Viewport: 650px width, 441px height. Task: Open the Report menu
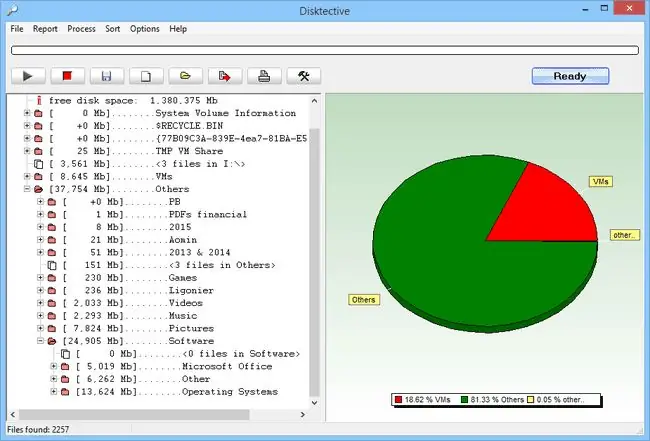tap(45, 29)
